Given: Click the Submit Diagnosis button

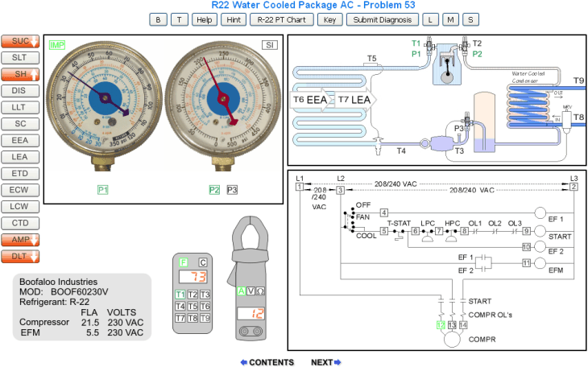Looking at the screenshot, I should click(x=383, y=19).
